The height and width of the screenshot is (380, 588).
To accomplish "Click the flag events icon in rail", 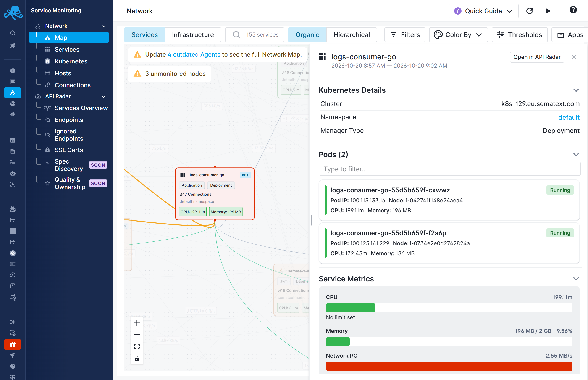I will coord(13,82).
